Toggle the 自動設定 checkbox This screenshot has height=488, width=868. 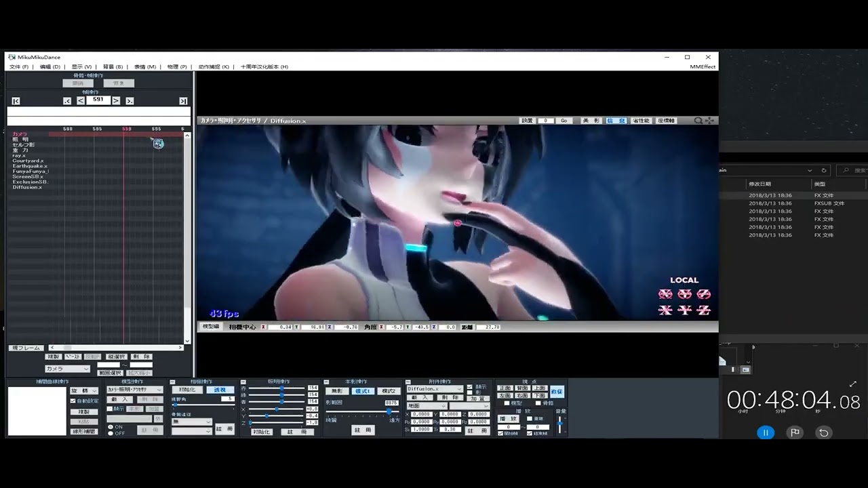[x=73, y=401]
